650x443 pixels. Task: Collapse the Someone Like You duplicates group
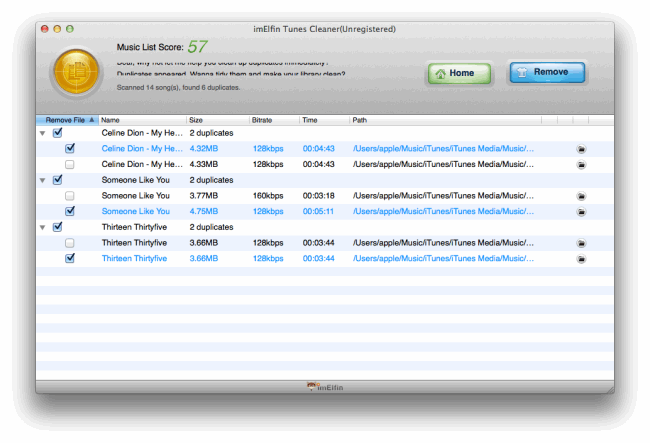pos(43,180)
